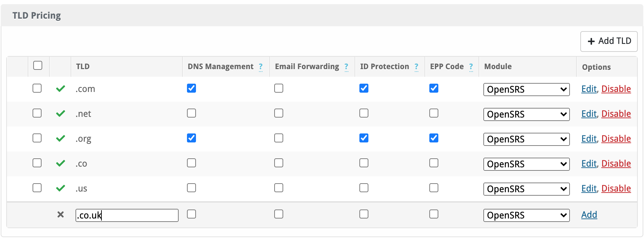Open Module dropdown for .com
644x242 pixels.
click(x=526, y=90)
